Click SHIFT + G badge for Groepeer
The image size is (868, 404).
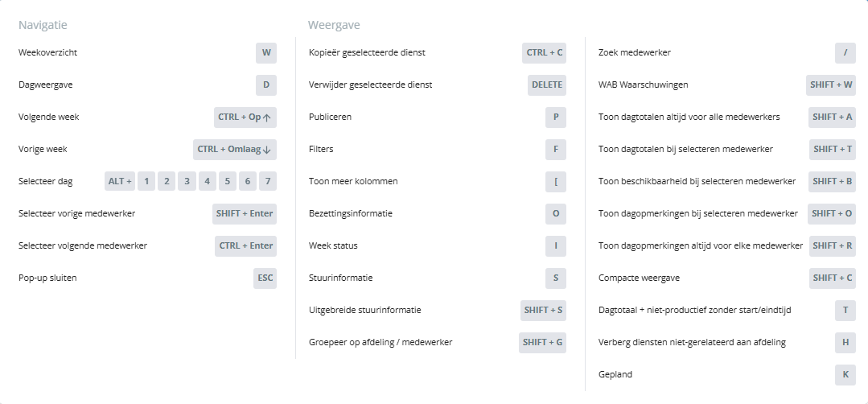tap(543, 343)
